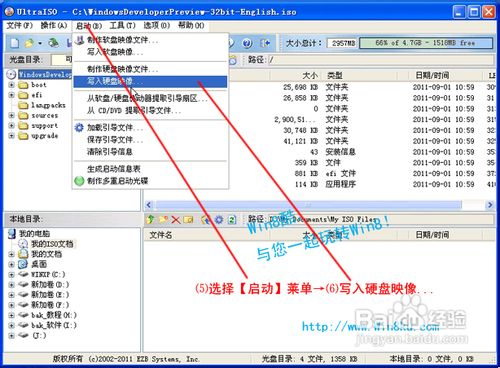Choose 制作多重启动光碟 menu entry
The height and width of the screenshot is (368, 500).
pyautogui.click(x=150, y=181)
